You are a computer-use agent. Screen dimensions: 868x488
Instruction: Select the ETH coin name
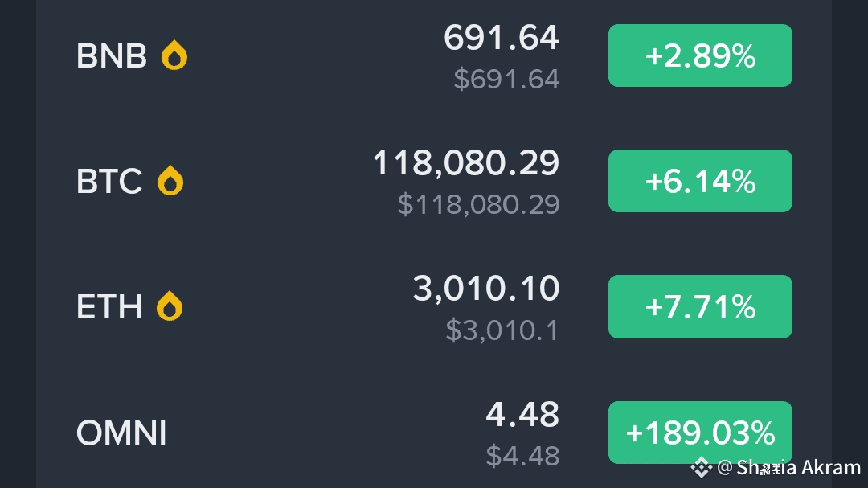coord(109,307)
